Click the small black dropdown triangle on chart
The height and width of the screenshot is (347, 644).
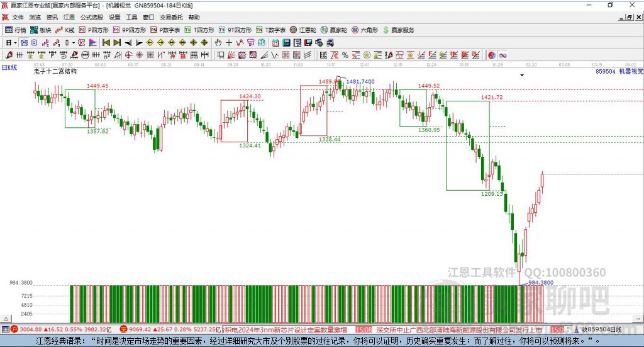click(x=522, y=75)
